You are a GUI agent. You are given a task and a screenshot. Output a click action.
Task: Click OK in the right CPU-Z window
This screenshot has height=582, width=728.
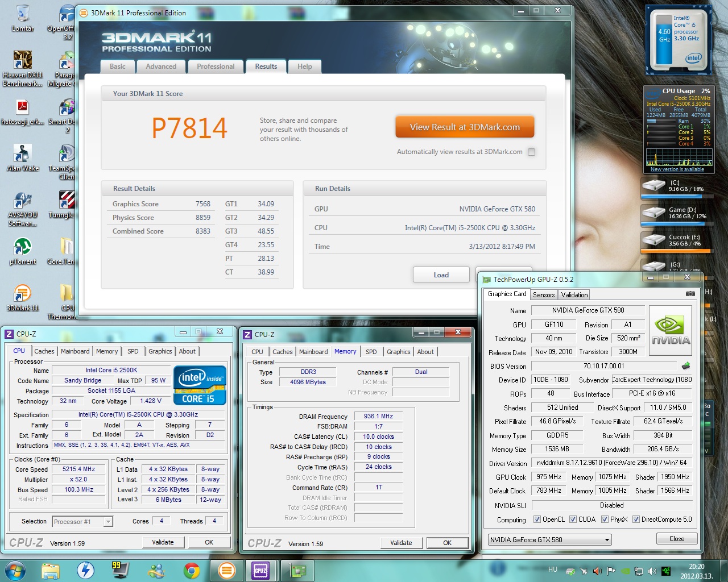448,543
